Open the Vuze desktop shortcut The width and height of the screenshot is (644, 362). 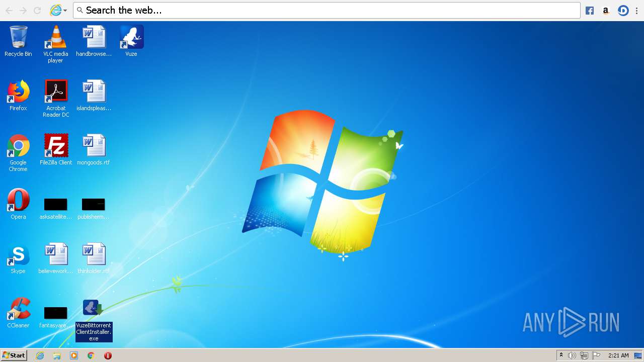(x=131, y=41)
